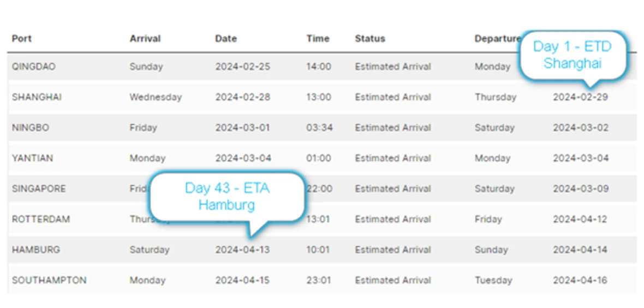The image size is (644, 308).
Task: Click Shanghai departure date 2024-02-29
Action: tap(580, 97)
